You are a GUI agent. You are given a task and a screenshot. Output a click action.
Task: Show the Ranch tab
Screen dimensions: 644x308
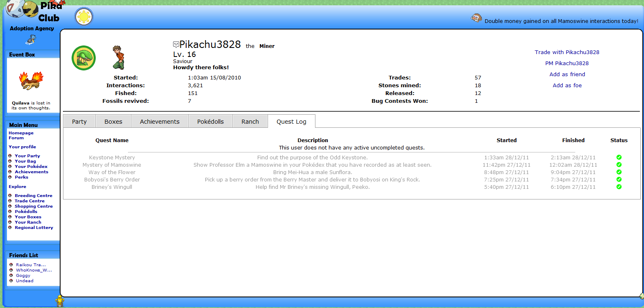pos(250,122)
